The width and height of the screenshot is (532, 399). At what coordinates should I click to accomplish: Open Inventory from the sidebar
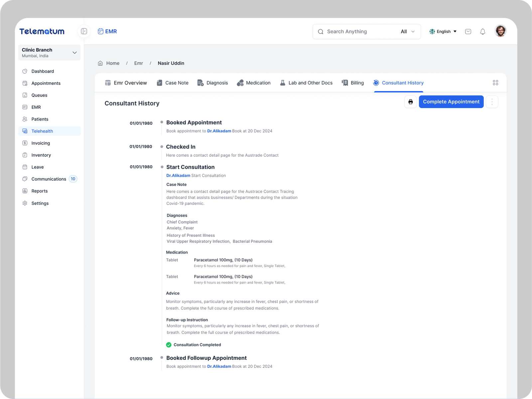click(41, 155)
